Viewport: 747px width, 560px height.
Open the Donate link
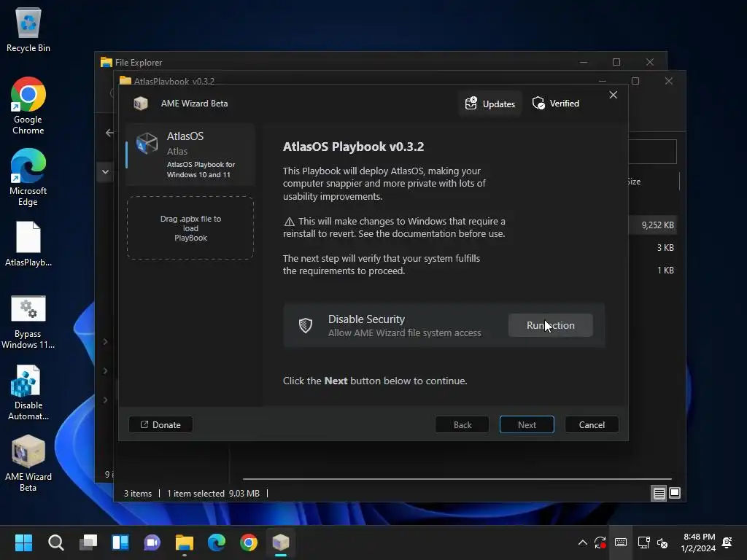160,425
